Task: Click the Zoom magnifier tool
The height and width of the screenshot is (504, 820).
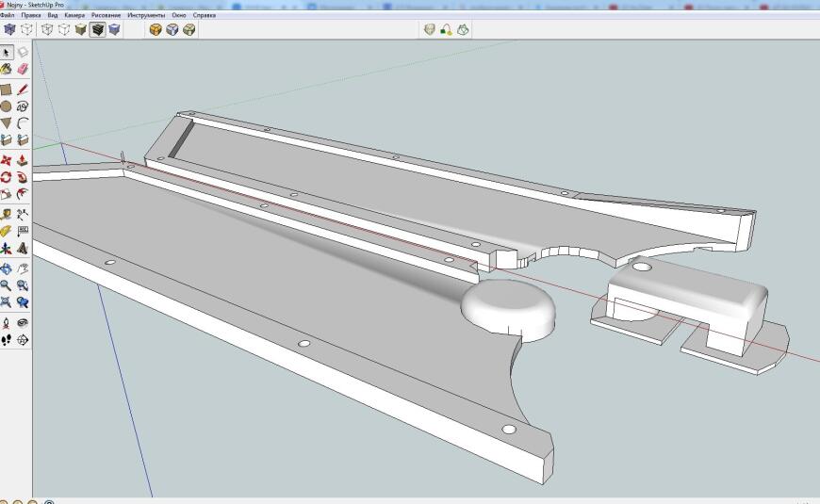Action: pyautogui.click(x=7, y=285)
